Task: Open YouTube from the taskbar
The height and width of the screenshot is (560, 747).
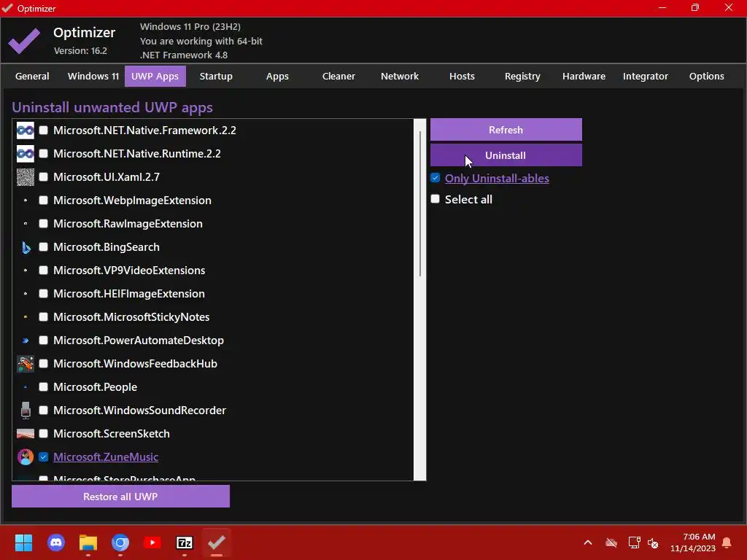Action: (152, 542)
